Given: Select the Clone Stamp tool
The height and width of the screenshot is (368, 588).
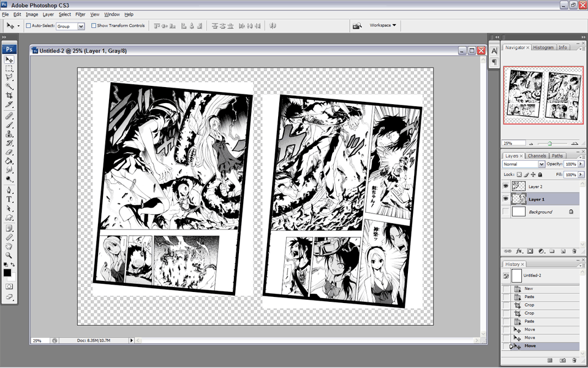Looking at the screenshot, I should (x=9, y=134).
